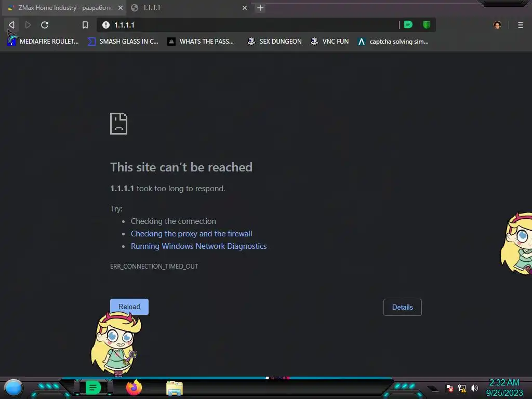Launch Firefox from the taskbar
Image resolution: width=532 pixels, height=399 pixels.
pos(134,388)
